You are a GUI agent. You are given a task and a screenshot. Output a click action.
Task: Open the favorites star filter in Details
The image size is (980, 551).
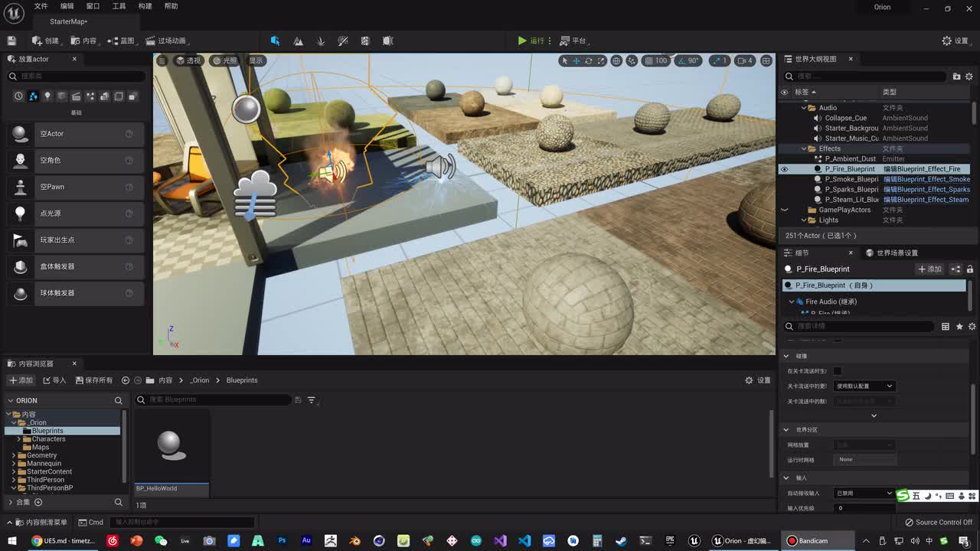coord(959,327)
